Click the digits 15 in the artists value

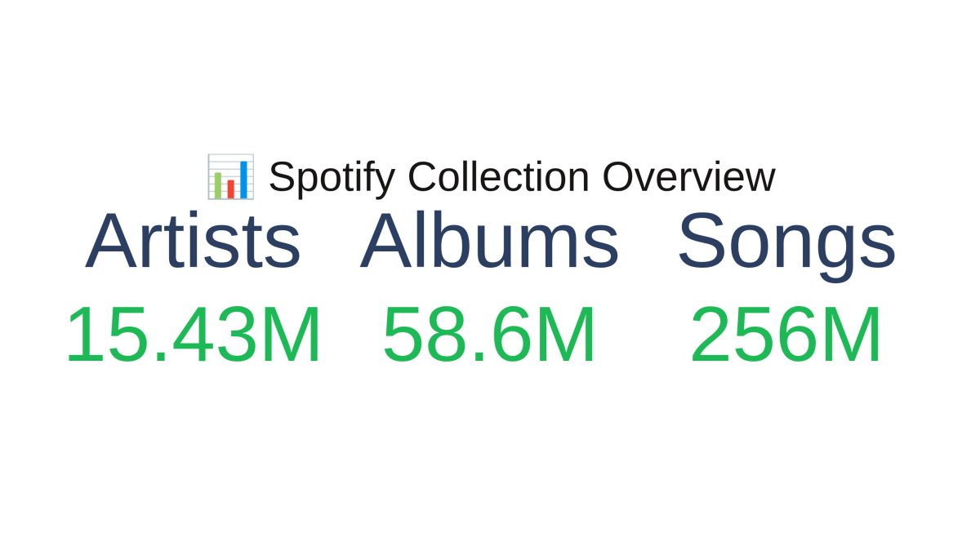tap(100, 335)
